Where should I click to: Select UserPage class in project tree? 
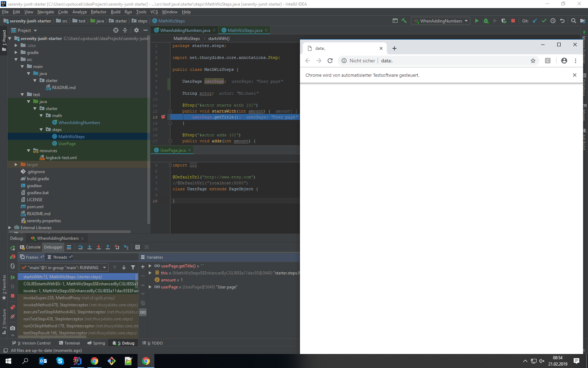[x=67, y=143]
